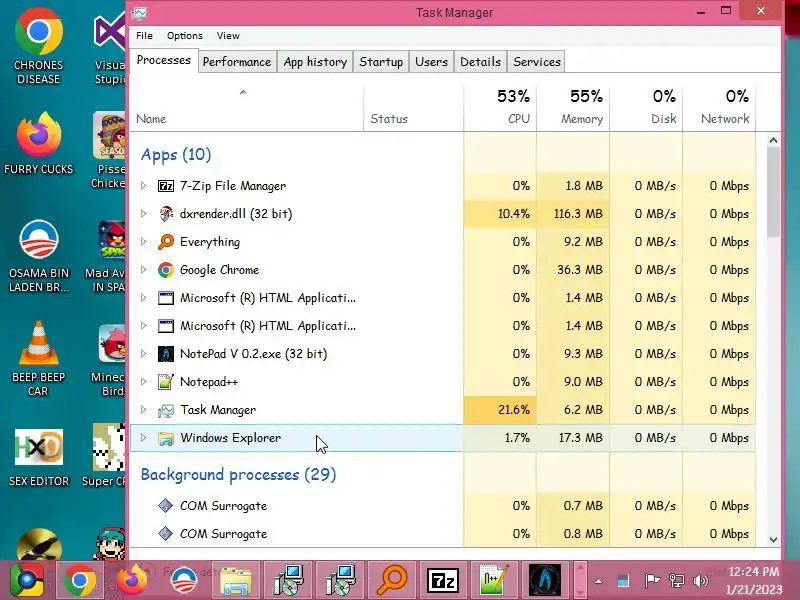
Task: Click the 7-Zip taskbar icon
Action: [x=442, y=581]
